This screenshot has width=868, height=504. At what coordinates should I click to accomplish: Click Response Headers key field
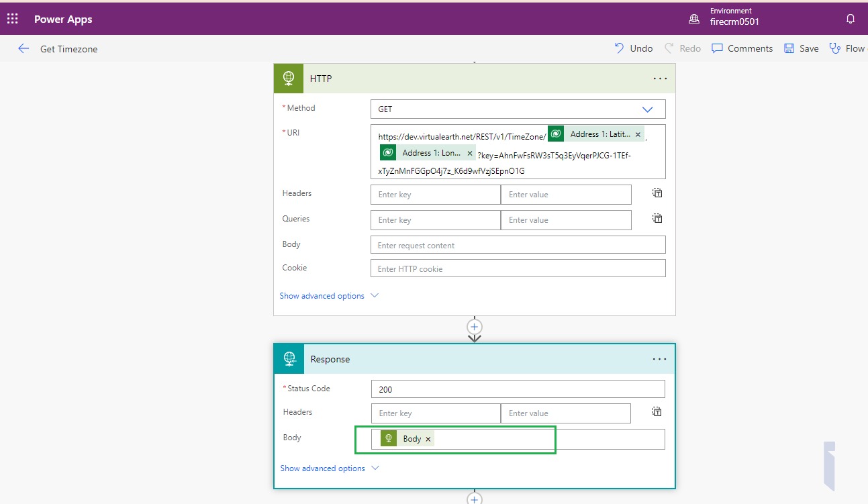tap(436, 413)
